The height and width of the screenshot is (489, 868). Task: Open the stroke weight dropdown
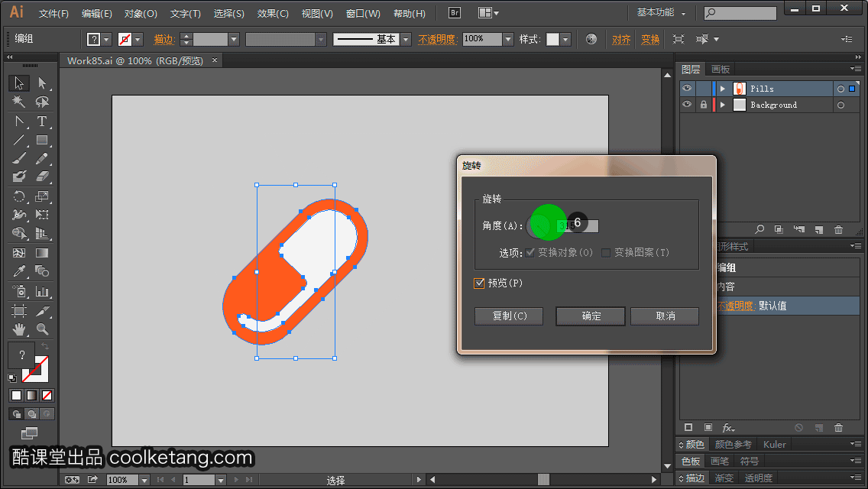pyautogui.click(x=234, y=39)
